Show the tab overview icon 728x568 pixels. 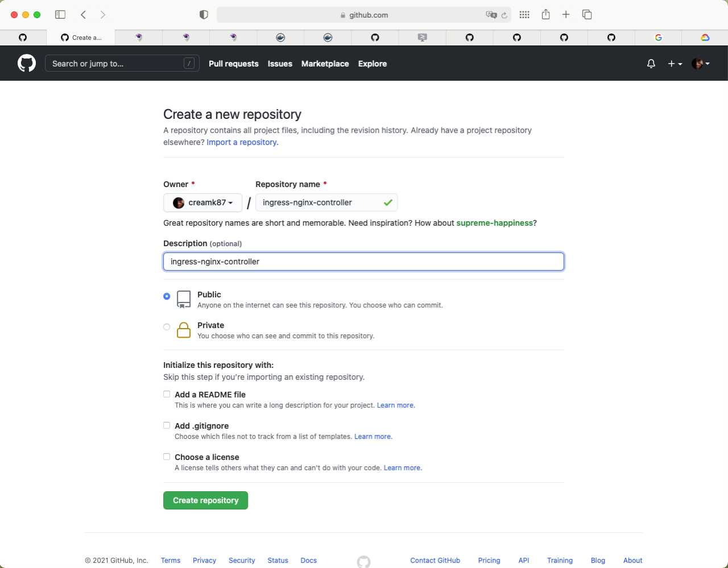pos(587,15)
